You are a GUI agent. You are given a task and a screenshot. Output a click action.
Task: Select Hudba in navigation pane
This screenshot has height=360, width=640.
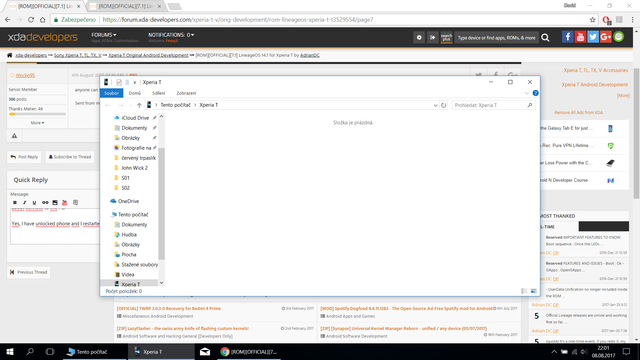click(x=129, y=235)
